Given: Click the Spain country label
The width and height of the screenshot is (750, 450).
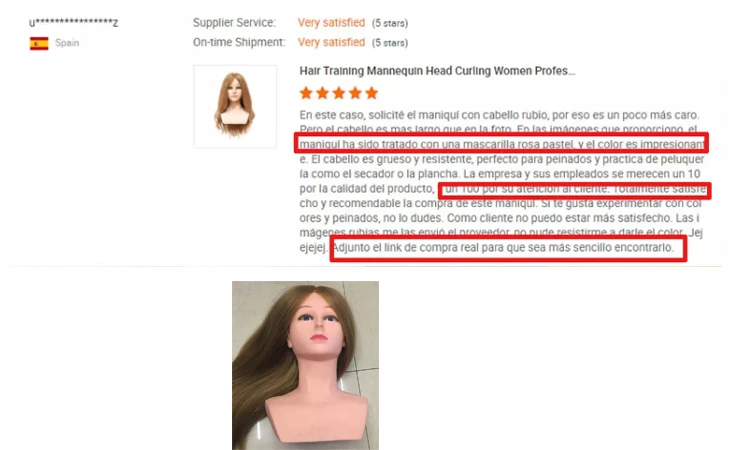Looking at the screenshot, I should pyautogui.click(x=67, y=43).
